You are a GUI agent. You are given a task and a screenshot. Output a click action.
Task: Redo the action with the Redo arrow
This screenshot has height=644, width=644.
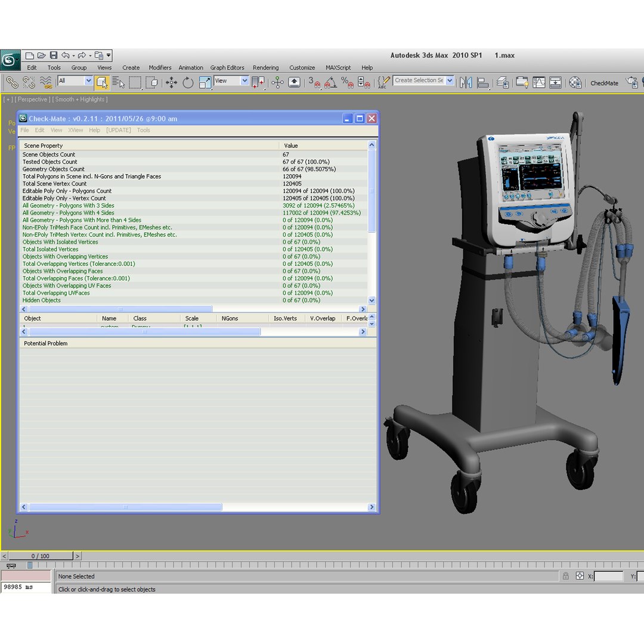point(81,55)
